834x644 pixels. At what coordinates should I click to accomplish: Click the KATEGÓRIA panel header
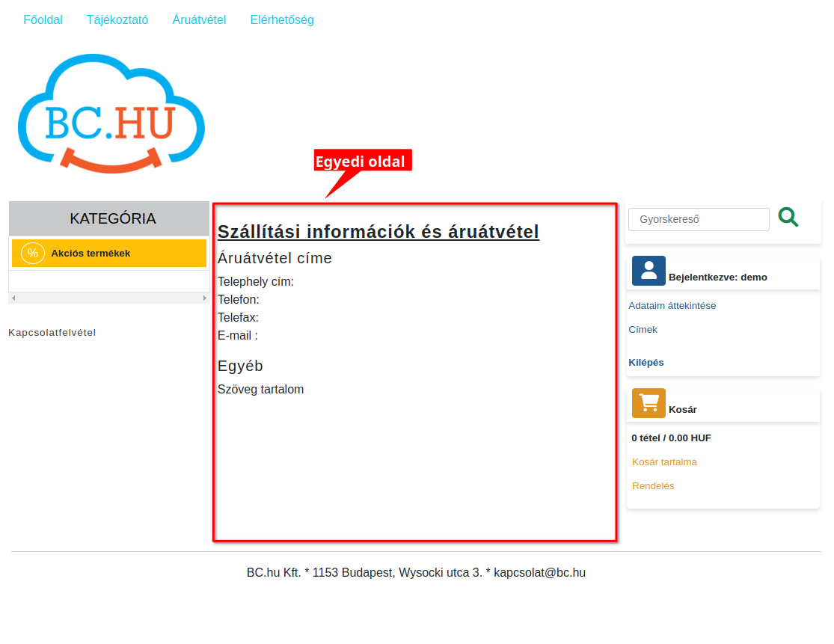tap(109, 218)
